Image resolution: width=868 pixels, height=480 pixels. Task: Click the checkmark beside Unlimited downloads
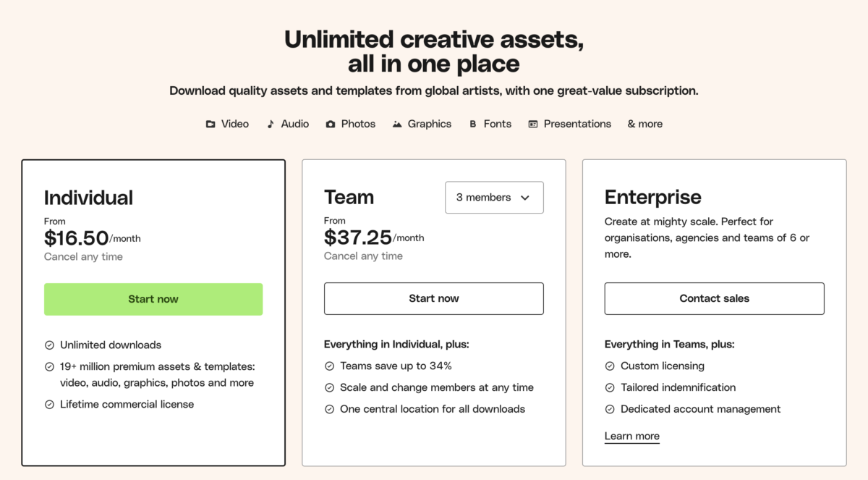[x=50, y=345]
